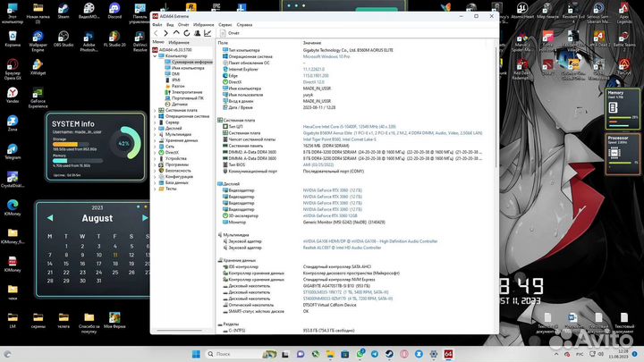This screenshot has height=362, width=644.
Task: Switch to the Меню tab in the sidebar
Action: 158,42
